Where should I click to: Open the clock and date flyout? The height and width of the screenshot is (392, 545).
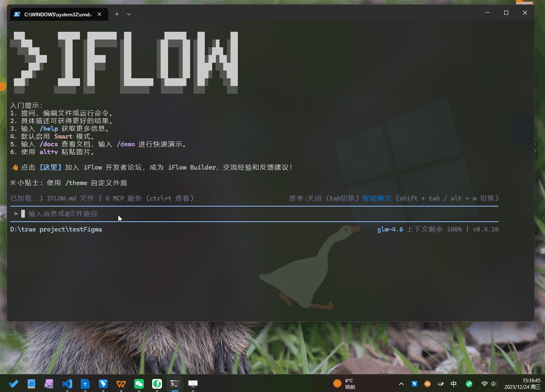522,384
